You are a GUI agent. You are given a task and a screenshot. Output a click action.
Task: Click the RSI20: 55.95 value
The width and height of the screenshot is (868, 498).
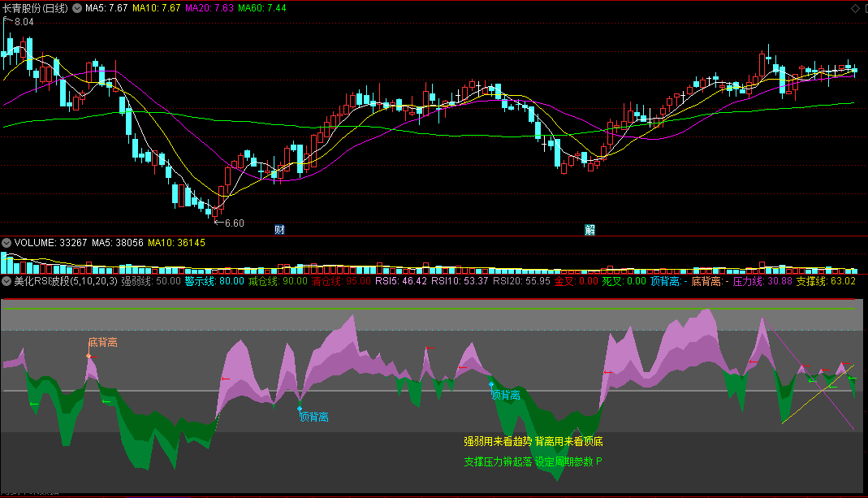pos(521,281)
